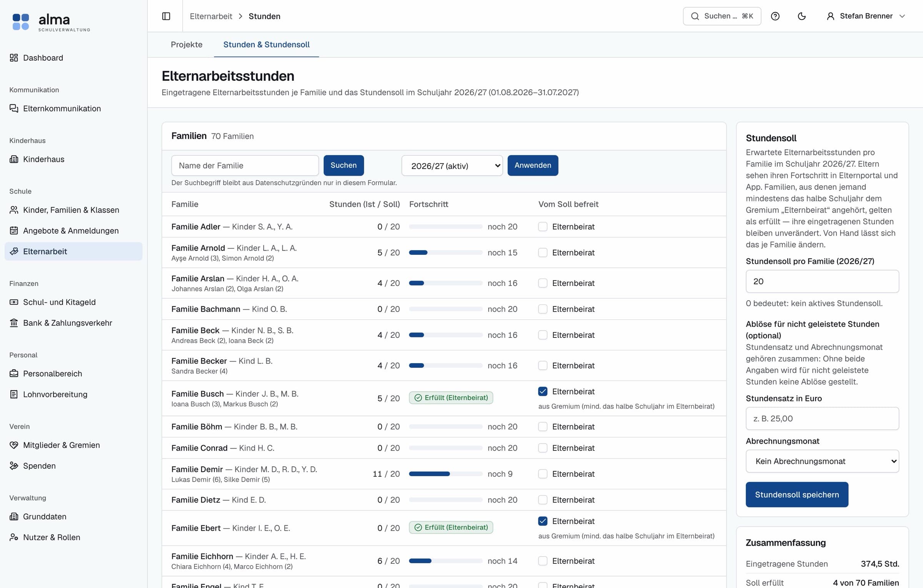Screen dimensions: 923x588
Task: Click Stundensoll speichern button
Action: pos(797,495)
